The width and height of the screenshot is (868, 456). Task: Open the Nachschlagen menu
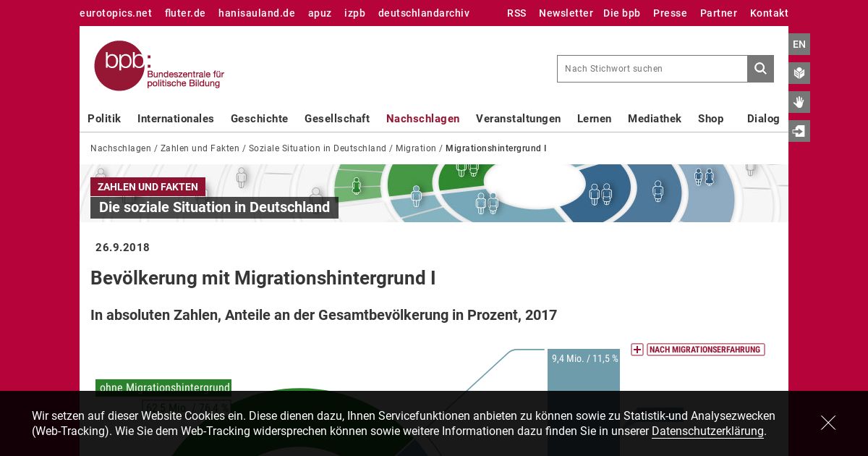pos(423,119)
